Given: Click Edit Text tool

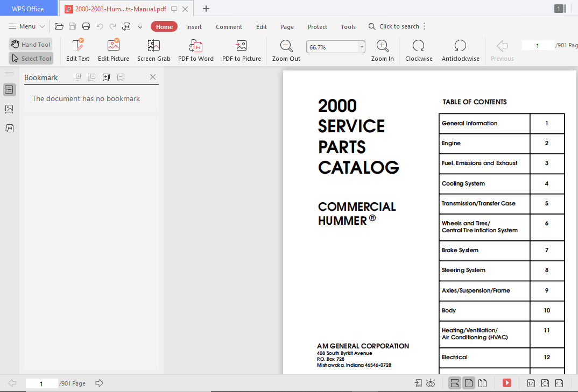Looking at the screenshot, I should pos(78,49).
